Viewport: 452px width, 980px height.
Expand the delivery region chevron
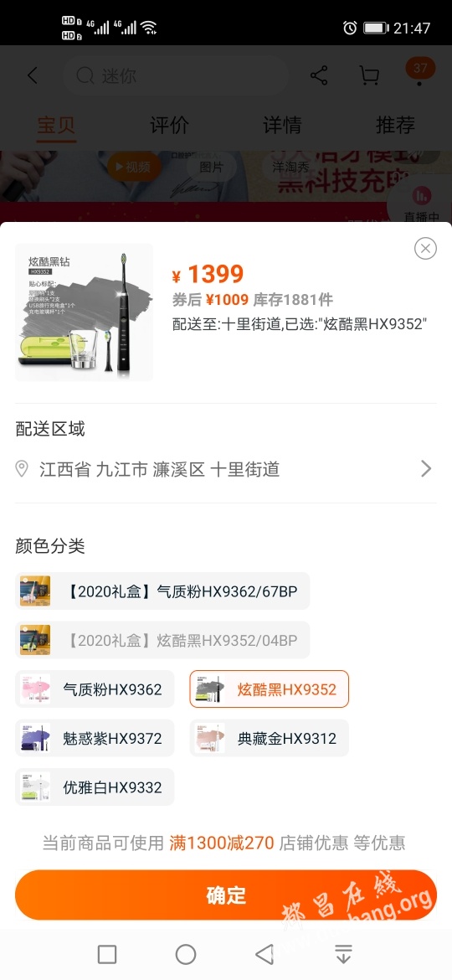426,469
